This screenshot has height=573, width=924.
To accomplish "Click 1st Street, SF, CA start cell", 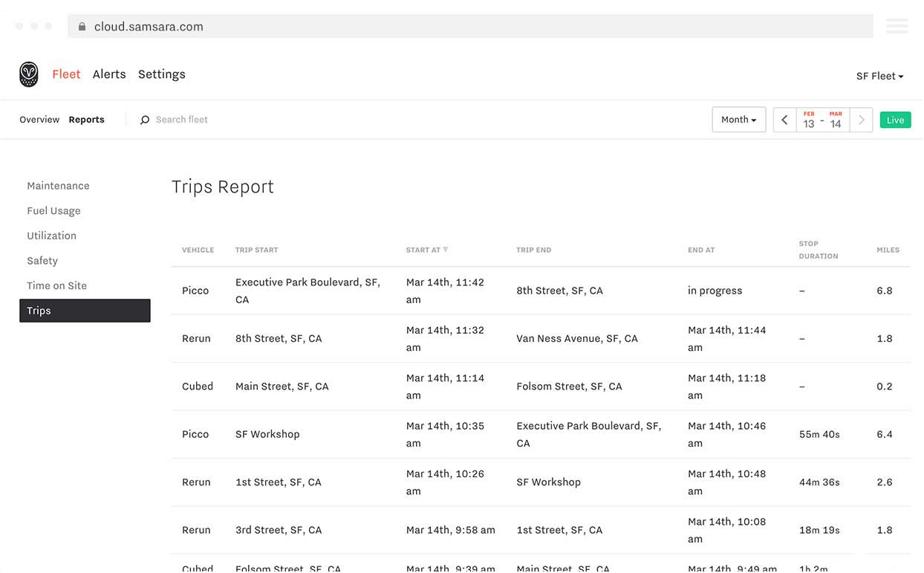I will 279,482.
